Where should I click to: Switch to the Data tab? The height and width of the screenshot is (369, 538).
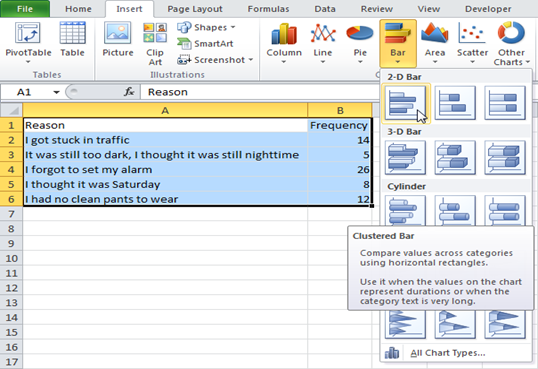[325, 9]
